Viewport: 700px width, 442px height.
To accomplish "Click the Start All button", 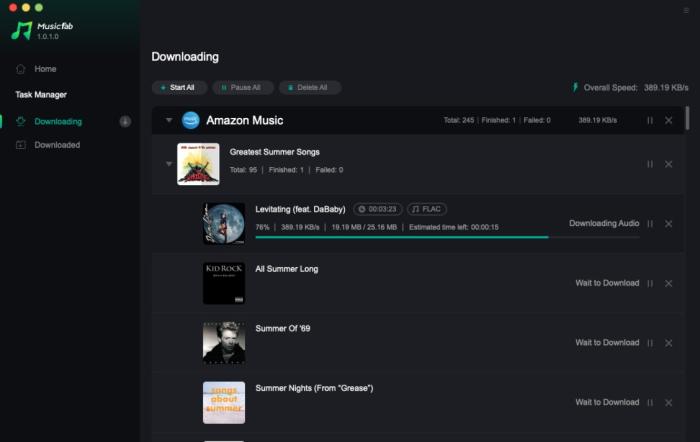I will coord(179,88).
